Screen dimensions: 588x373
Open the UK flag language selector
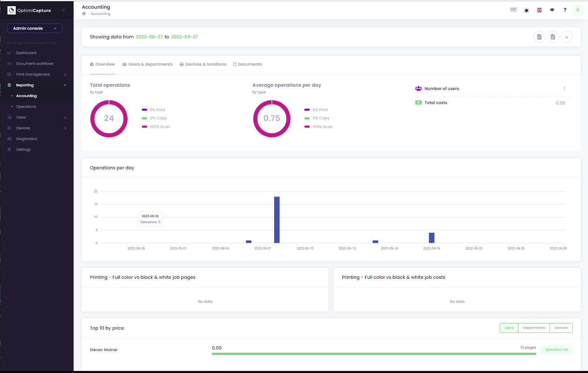tap(539, 10)
